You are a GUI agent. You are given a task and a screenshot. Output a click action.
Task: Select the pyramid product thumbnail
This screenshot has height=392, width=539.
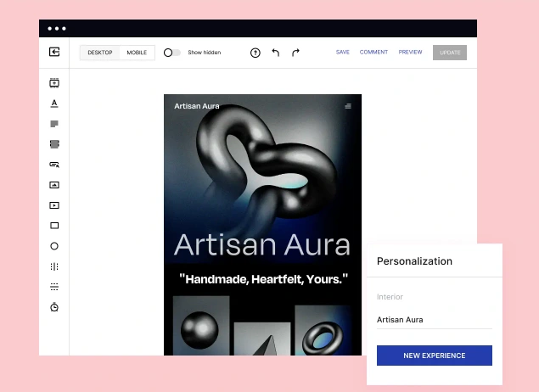click(x=262, y=339)
